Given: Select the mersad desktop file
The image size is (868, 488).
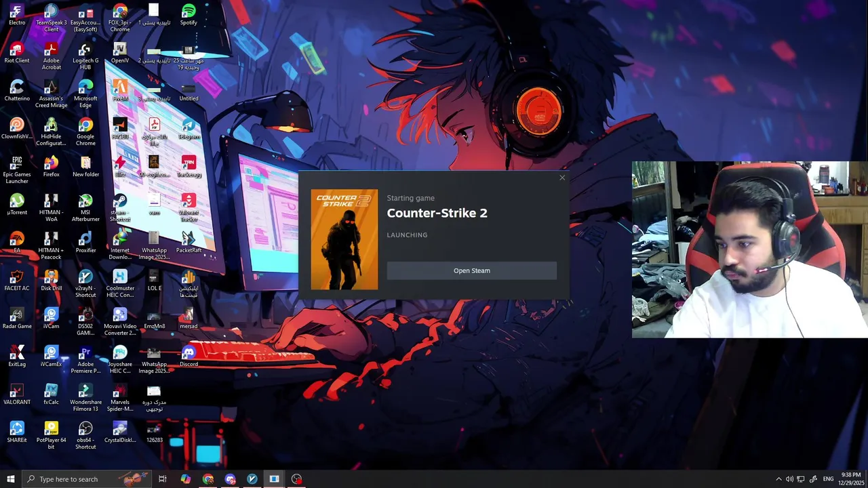Looking at the screenshot, I should tap(189, 319).
